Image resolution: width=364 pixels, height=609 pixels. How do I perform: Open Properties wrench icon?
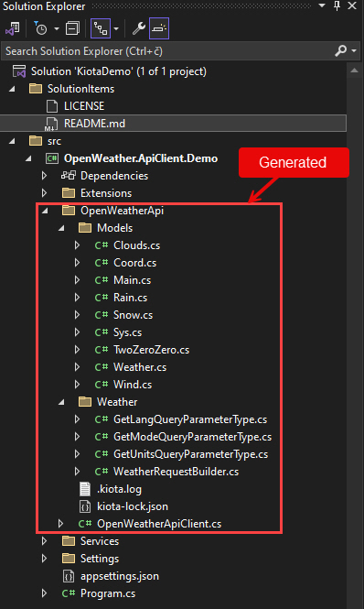(138, 28)
